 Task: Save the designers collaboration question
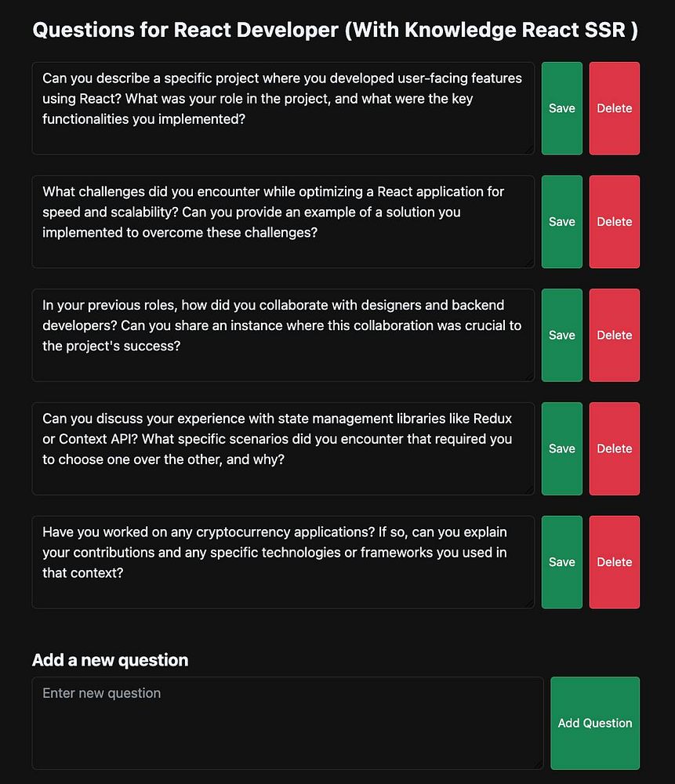pos(561,336)
